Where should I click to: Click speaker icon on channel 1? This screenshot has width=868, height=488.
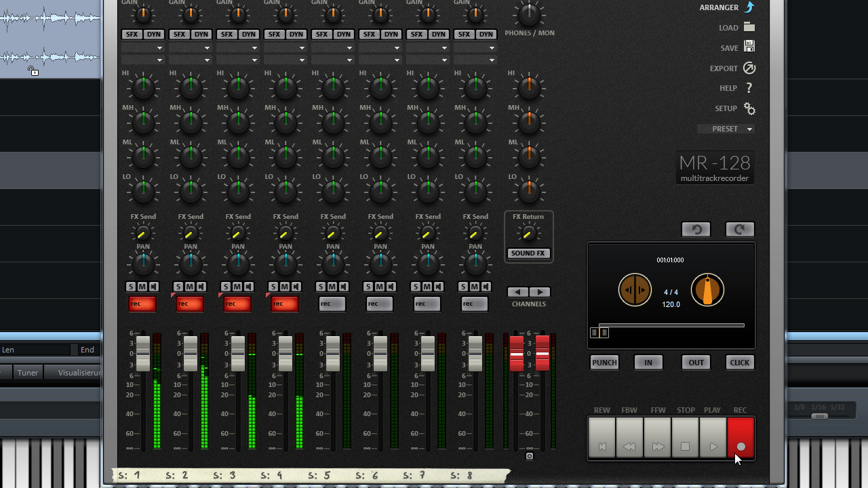154,287
